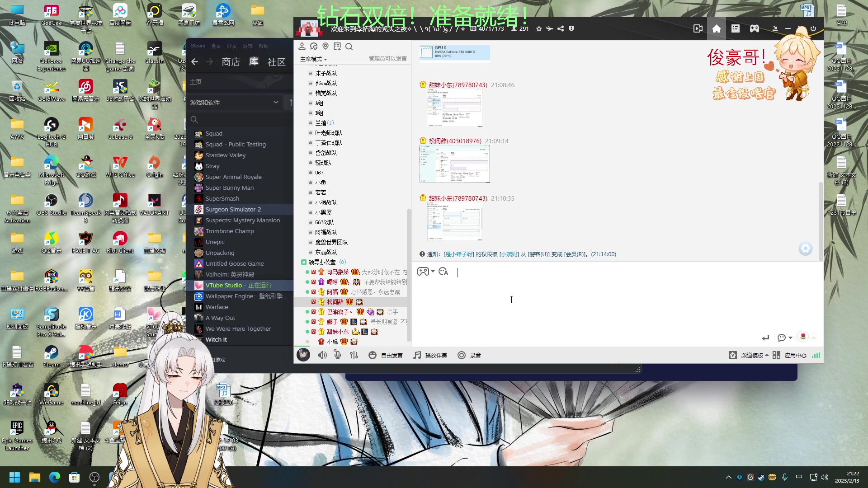The image size is (868, 488).
Task: Click the chat refresh bubble icon in YY sidebar
Action: pos(314,47)
